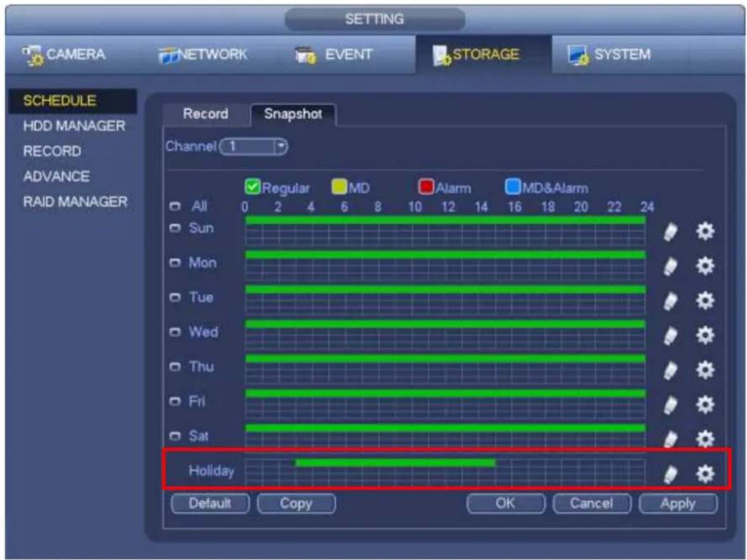Select the Snapshot schedule tab

293,115
